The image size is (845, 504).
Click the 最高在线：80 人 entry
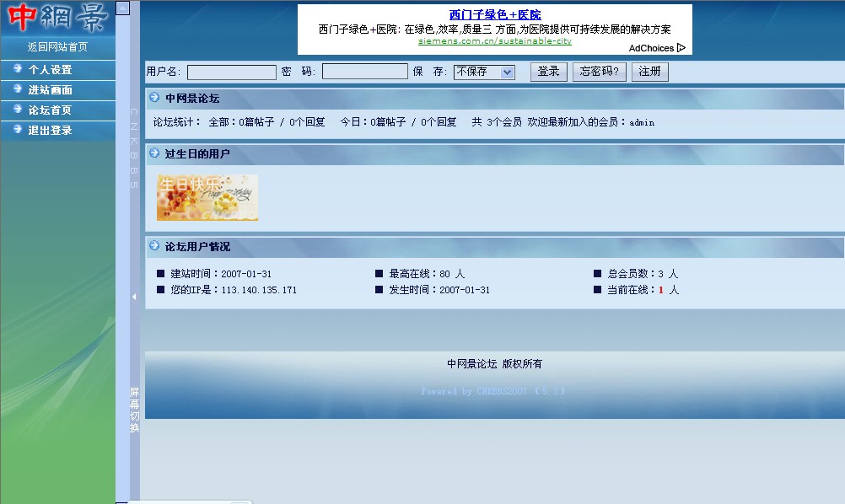point(426,274)
